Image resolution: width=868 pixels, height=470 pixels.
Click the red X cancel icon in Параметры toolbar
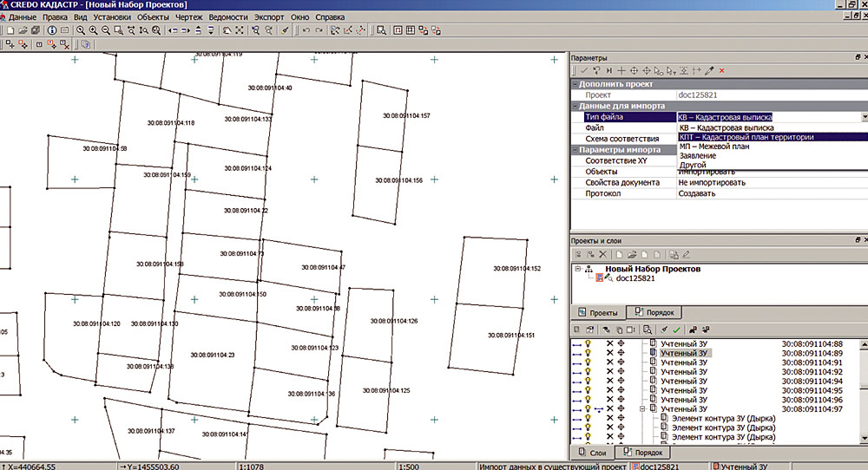point(722,71)
